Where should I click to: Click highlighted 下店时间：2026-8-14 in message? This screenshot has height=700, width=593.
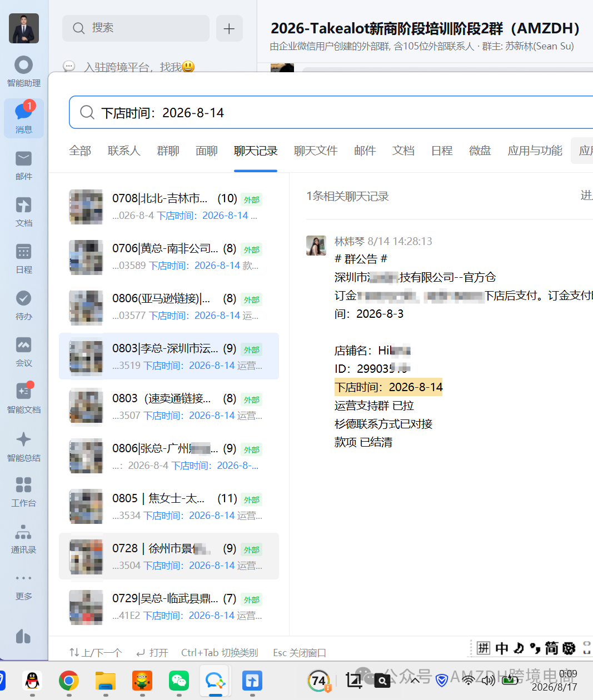tap(388, 387)
